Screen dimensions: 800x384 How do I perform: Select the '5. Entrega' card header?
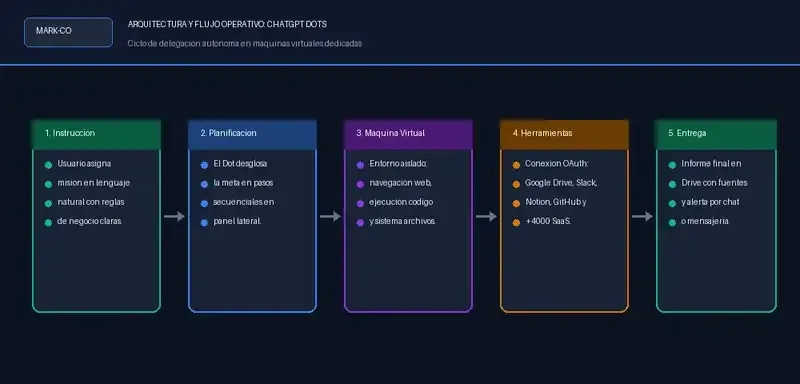716,135
